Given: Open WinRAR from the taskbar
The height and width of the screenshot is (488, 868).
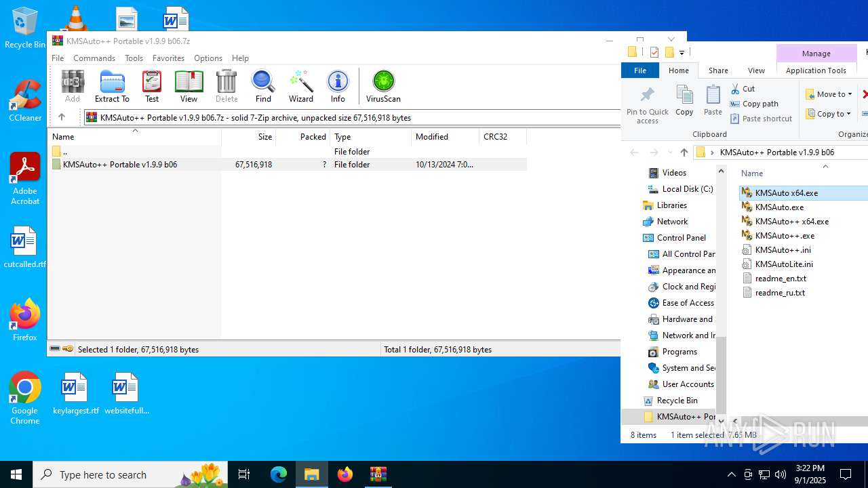Looking at the screenshot, I should [x=378, y=474].
